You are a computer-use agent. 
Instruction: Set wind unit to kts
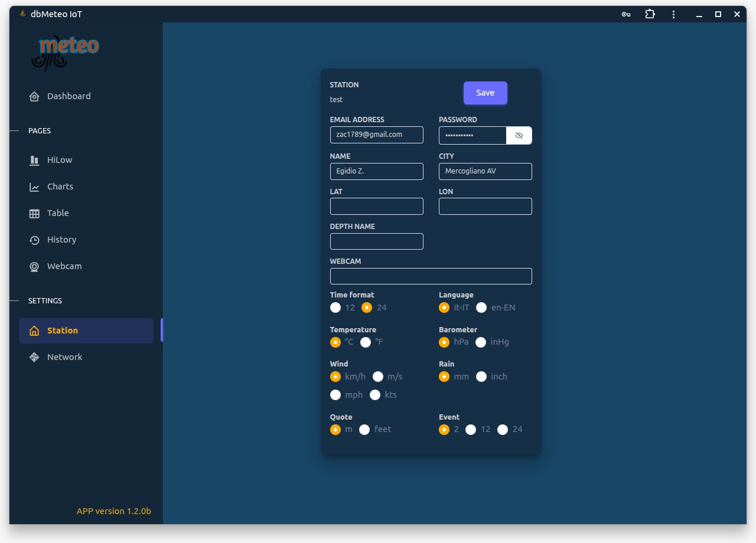tap(375, 395)
